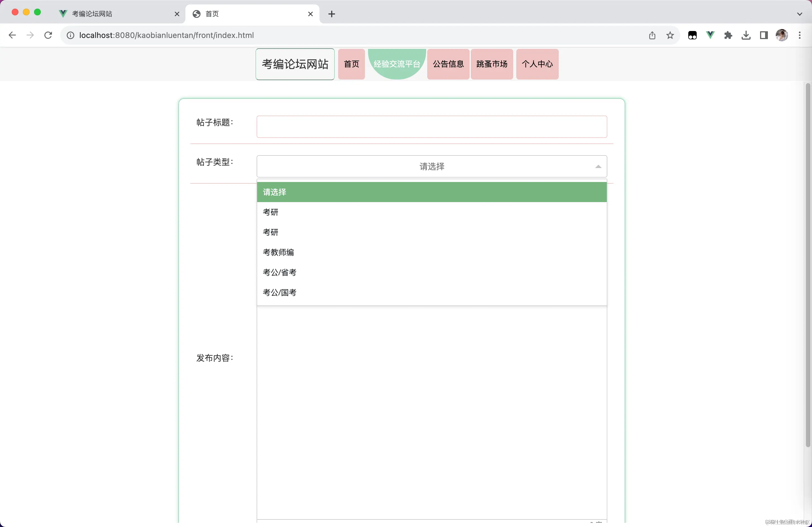Click the profile avatar in the browser toolbar
Image resolution: width=812 pixels, height=527 pixels.
click(x=782, y=35)
